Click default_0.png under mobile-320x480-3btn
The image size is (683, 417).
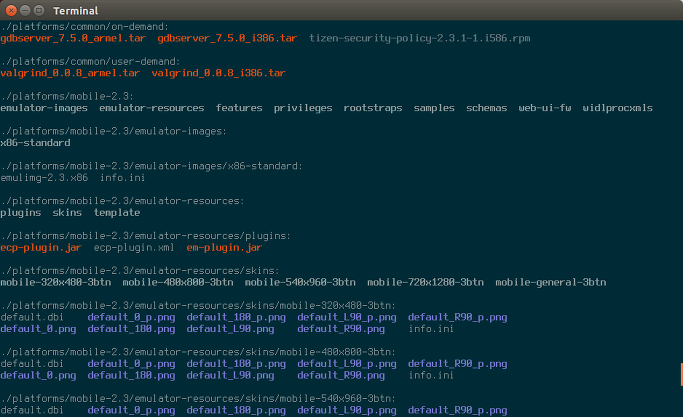click(x=38, y=329)
